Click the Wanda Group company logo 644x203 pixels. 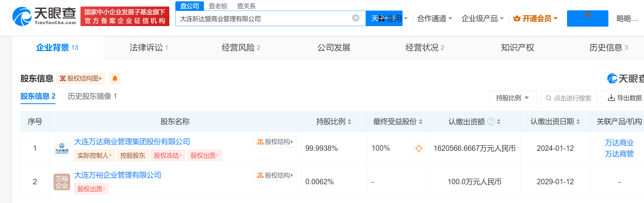pos(62,149)
